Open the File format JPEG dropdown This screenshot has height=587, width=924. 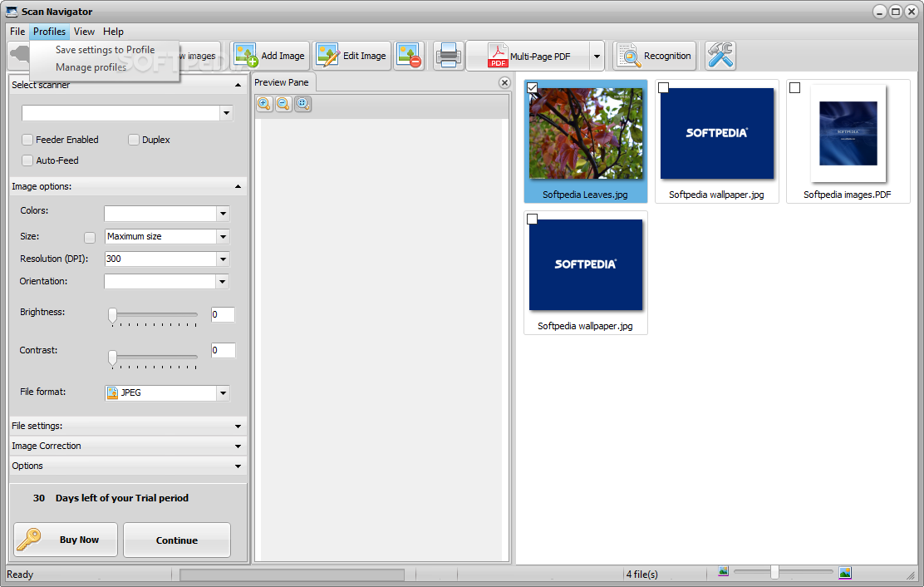[x=223, y=393]
